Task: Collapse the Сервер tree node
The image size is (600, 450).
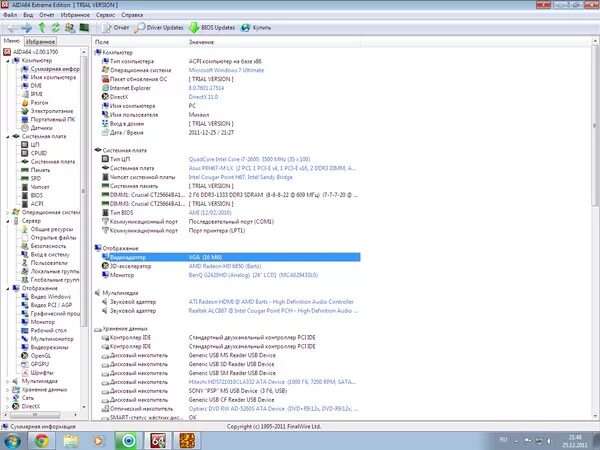Action: point(8,221)
